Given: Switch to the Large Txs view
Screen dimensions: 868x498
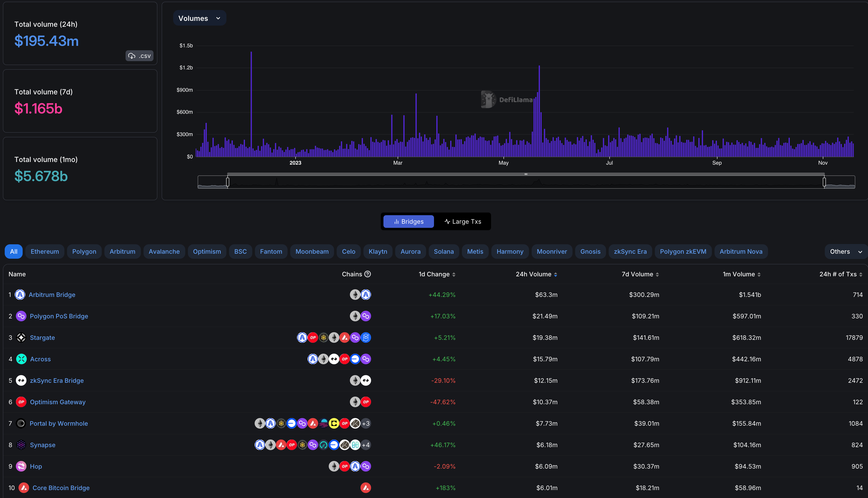Looking at the screenshot, I should point(463,221).
